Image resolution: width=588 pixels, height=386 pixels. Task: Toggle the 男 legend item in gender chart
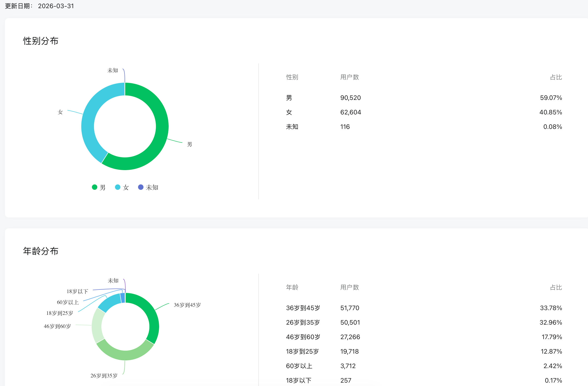point(102,187)
